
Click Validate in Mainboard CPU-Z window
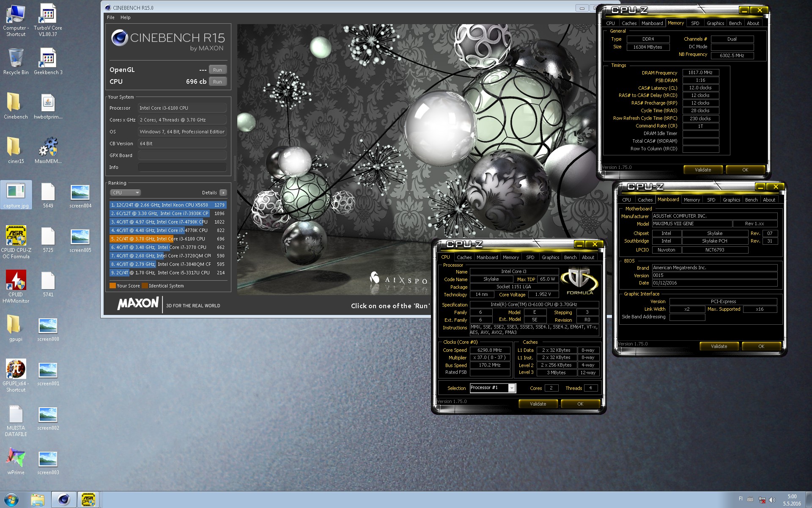pos(719,346)
